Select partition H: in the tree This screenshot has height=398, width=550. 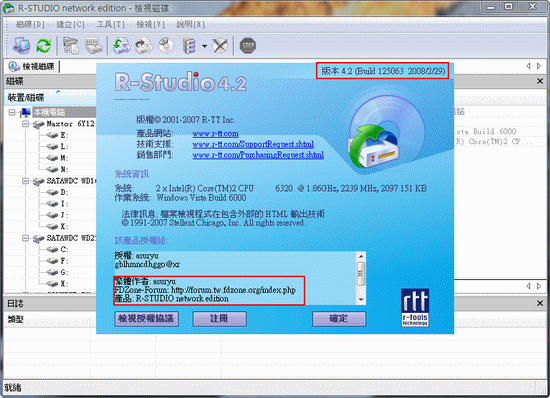65,284
